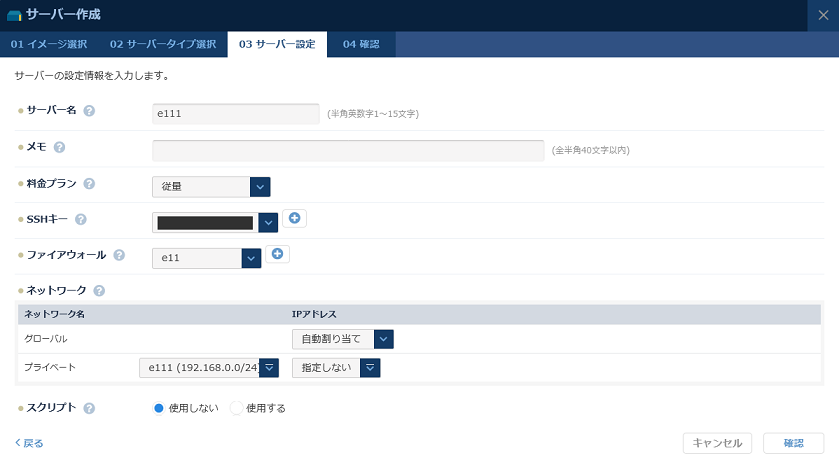Click into the メモ text field
The image size is (839, 467).
pos(348,150)
